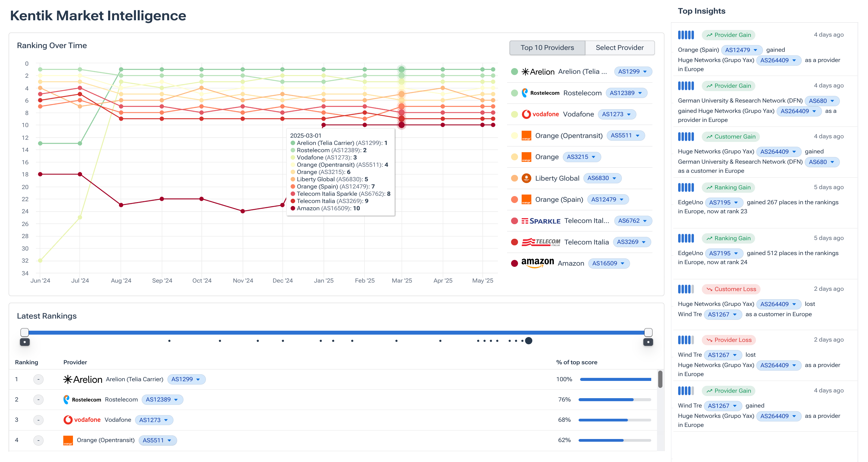The image size is (868, 462).
Task: Click Rostelecom logo in Latest Rankings table
Action: tap(82, 400)
